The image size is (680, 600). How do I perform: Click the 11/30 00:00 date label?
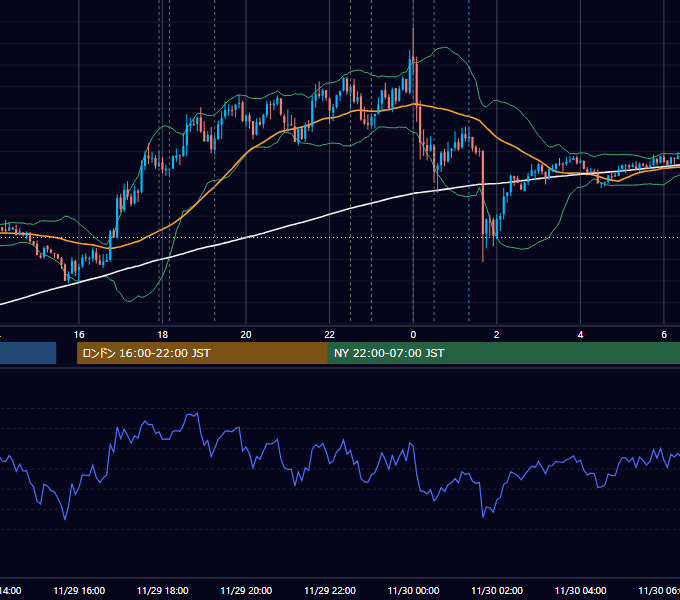tap(413, 590)
